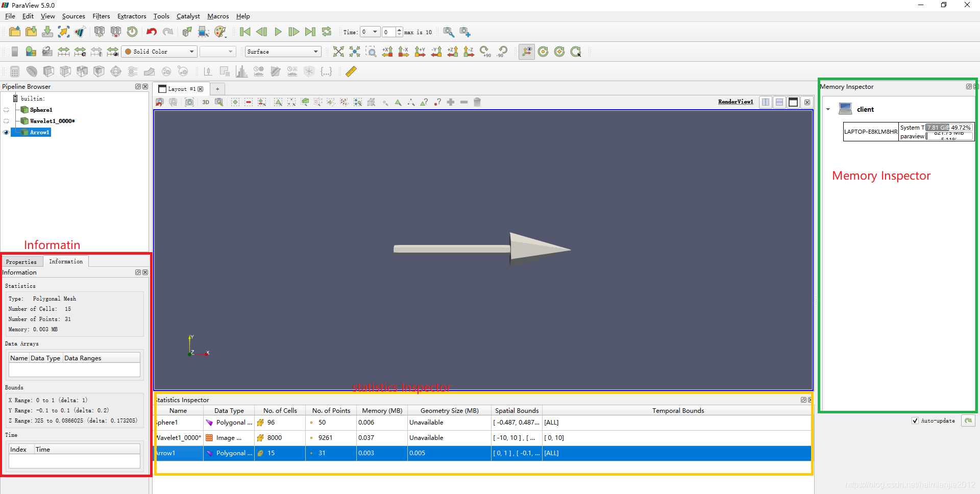Image resolution: width=980 pixels, height=494 pixels.
Task: Reset the session with the green clock icon
Action: 132,32
